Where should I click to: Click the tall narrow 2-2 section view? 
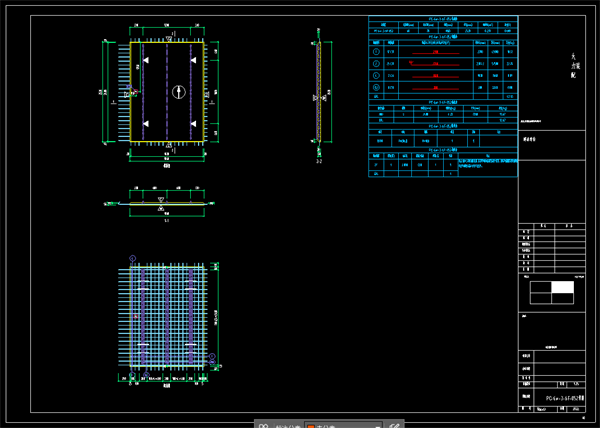pyautogui.click(x=319, y=92)
